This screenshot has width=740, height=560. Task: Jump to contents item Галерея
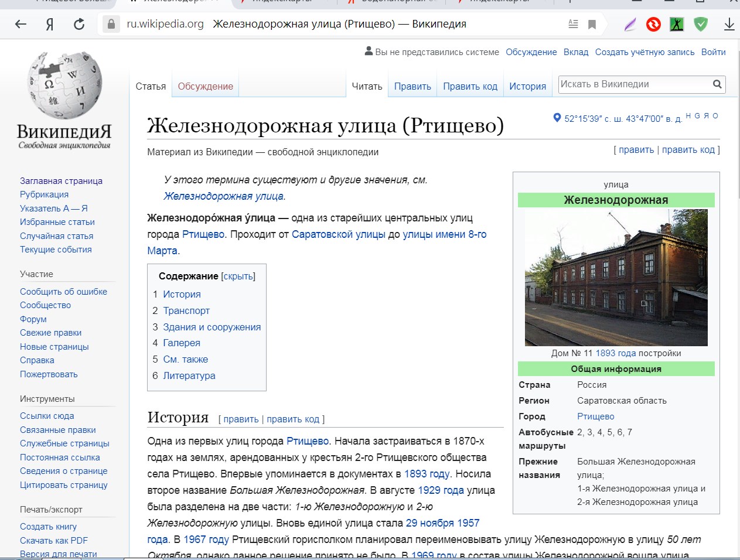coord(182,343)
